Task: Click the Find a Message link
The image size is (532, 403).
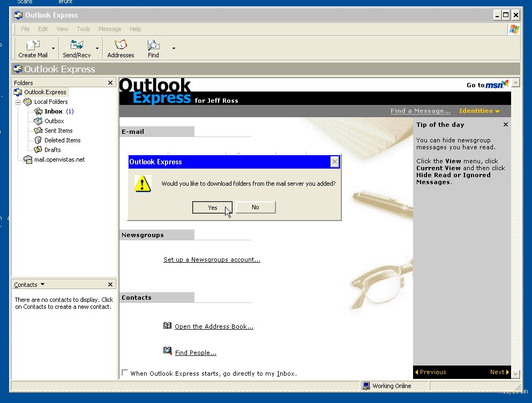Action: [421, 111]
